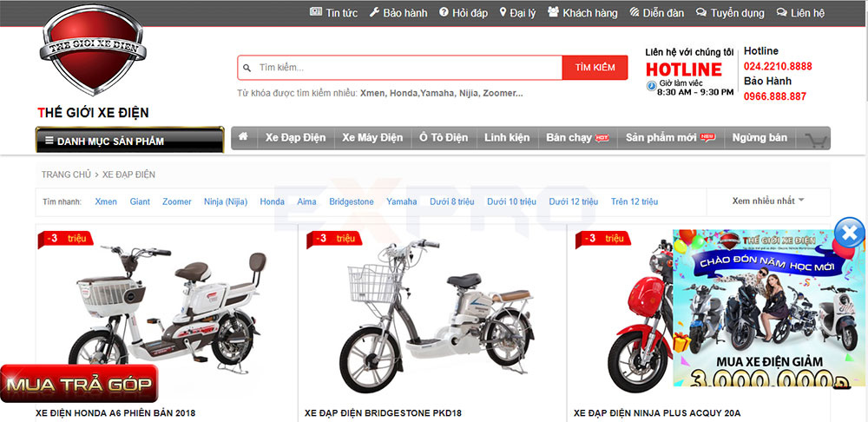This screenshot has height=422, width=868.
Task: Filter quickly by Giant brand
Action: tap(140, 201)
